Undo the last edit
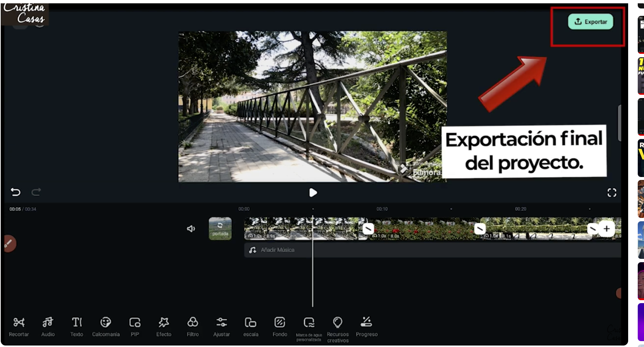The image size is (644, 347). pyautogui.click(x=15, y=192)
